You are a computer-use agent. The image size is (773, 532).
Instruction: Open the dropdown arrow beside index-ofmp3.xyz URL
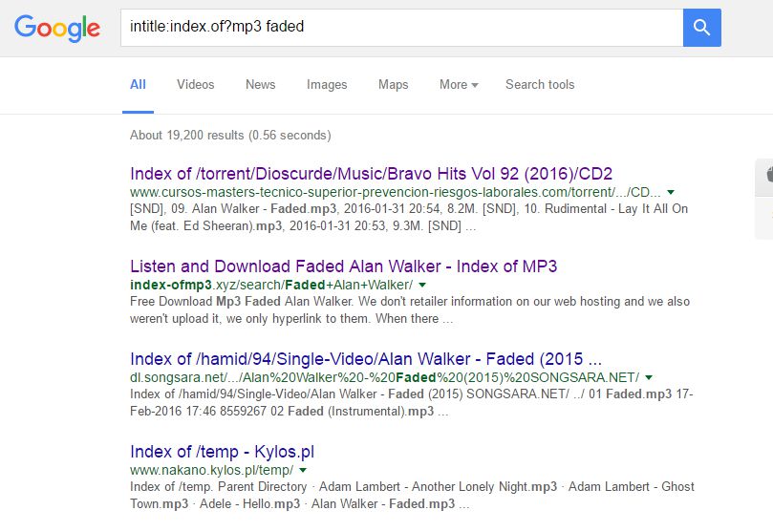click(x=422, y=285)
